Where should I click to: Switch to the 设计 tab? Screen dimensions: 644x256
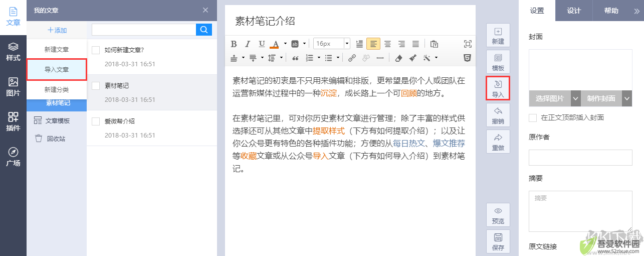tap(574, 11)
